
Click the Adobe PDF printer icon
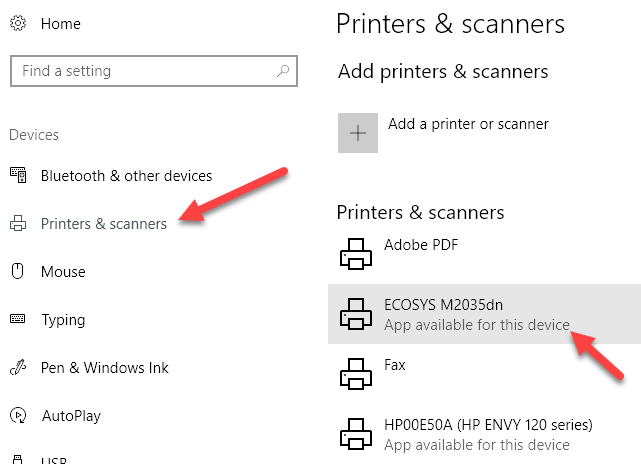tap(356, 255)
